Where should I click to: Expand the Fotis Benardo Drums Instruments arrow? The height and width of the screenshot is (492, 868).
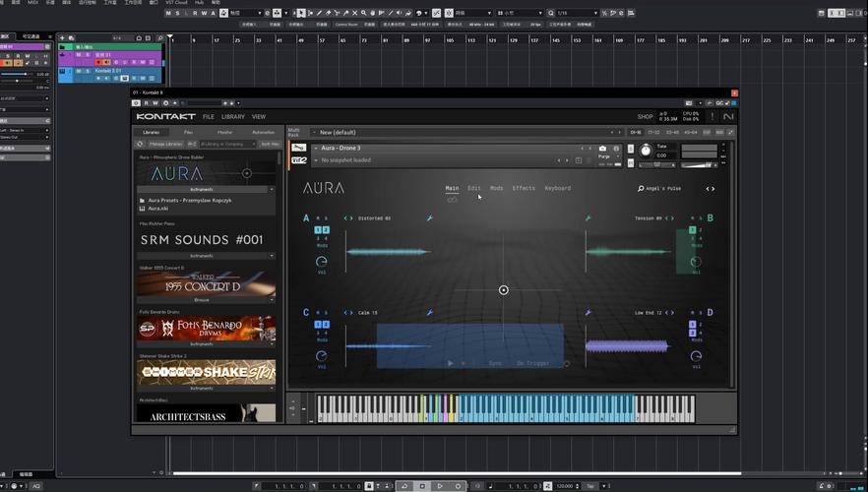pos(272,344)
